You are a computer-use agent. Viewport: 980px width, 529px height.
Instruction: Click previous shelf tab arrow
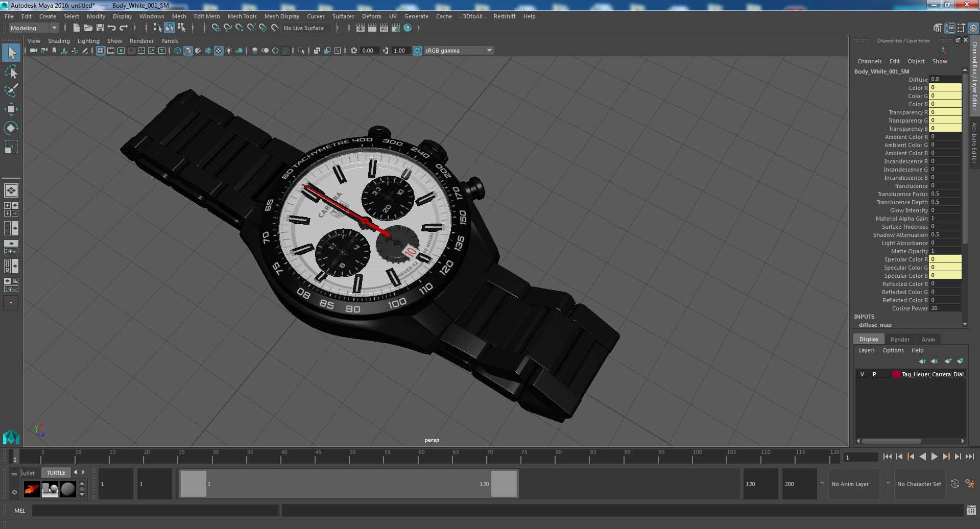coord(76,472)
